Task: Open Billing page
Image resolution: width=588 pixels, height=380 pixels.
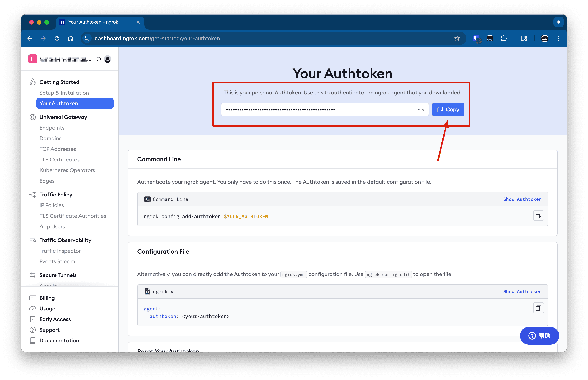Action: coord(47,298)
